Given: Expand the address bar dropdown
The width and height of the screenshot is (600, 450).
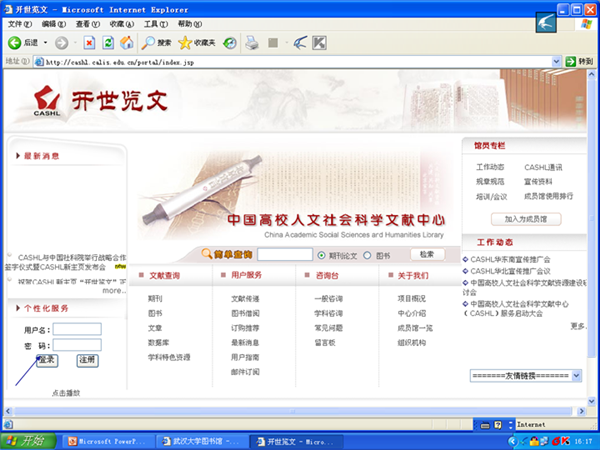Looking at the screenshot, I should (x=556, y=62).
